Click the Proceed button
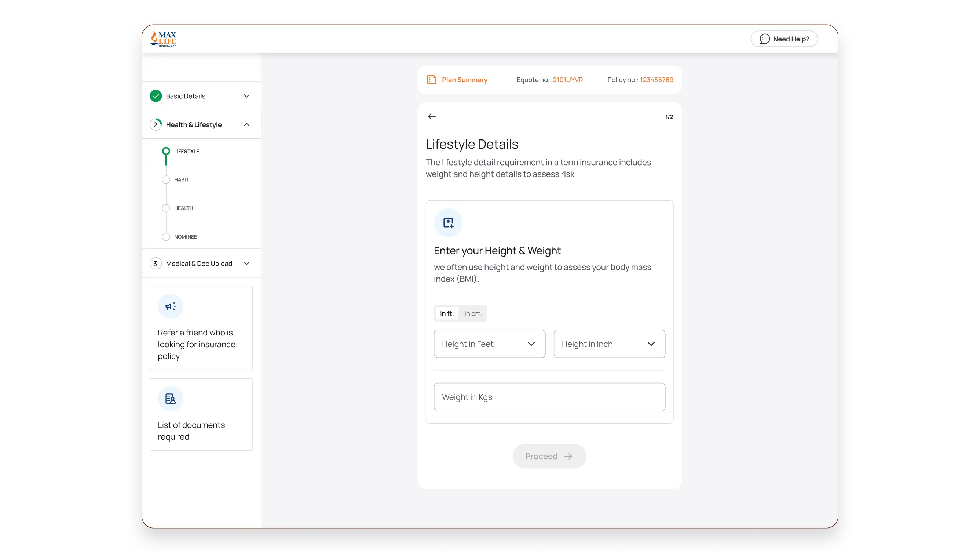This screenshot has height=552, width=980. pyautogui.click(x=549, y=456)
